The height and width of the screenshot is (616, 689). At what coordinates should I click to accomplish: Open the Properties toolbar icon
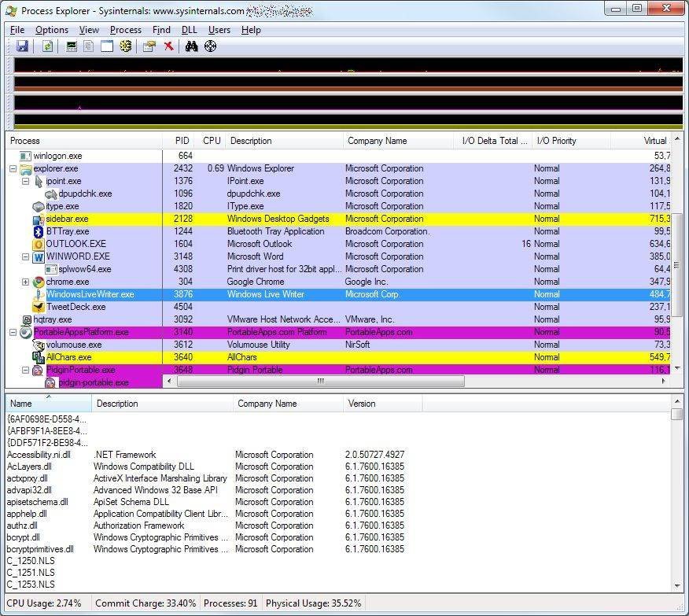(149, 46)
